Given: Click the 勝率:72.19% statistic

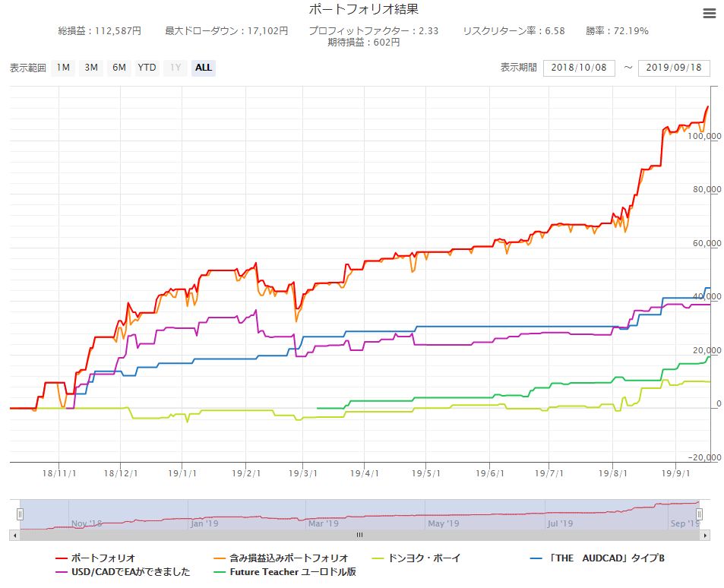Looking at the screenshot, I should (617, 31).
